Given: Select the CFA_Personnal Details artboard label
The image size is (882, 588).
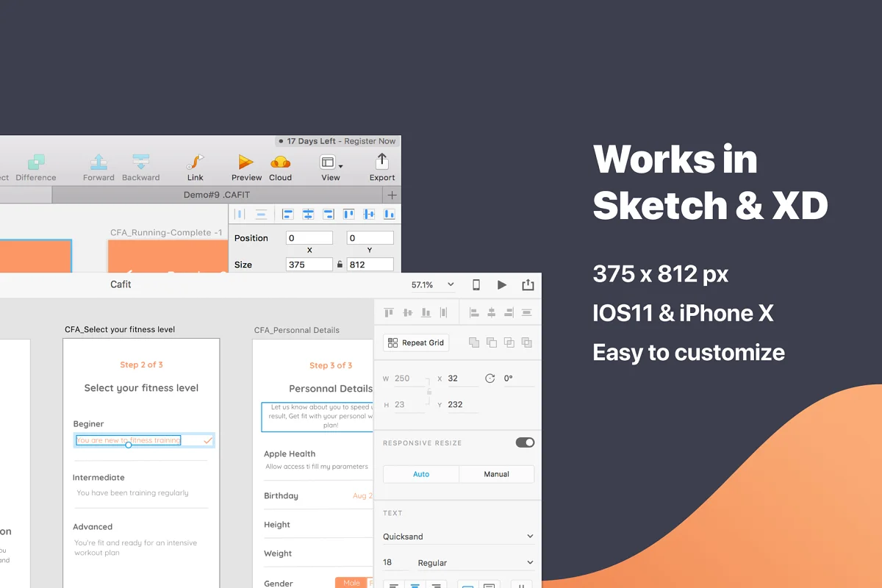Looking at the screenshot, I should click(x=297, y=330).
